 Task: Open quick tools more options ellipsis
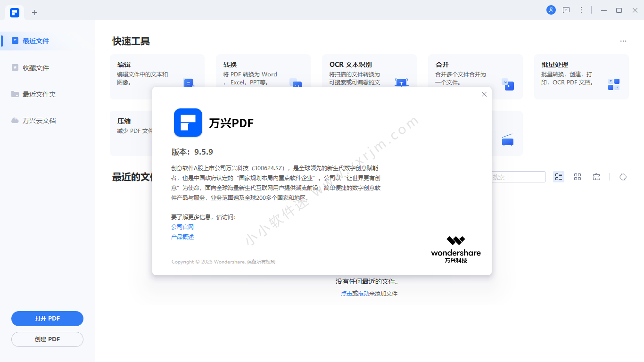[x=623, y=41]
